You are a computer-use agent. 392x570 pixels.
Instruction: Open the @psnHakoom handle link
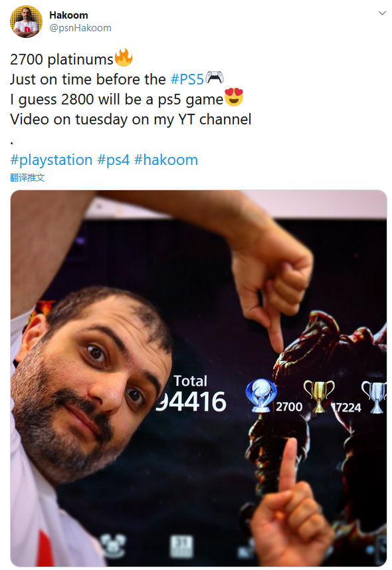[80, 28]
